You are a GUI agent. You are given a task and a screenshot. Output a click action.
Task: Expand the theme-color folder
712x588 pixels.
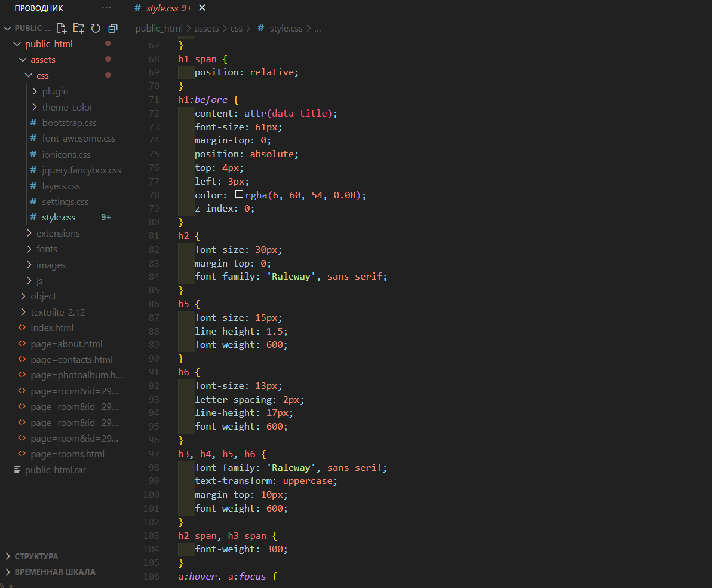(x=35, y=107)
